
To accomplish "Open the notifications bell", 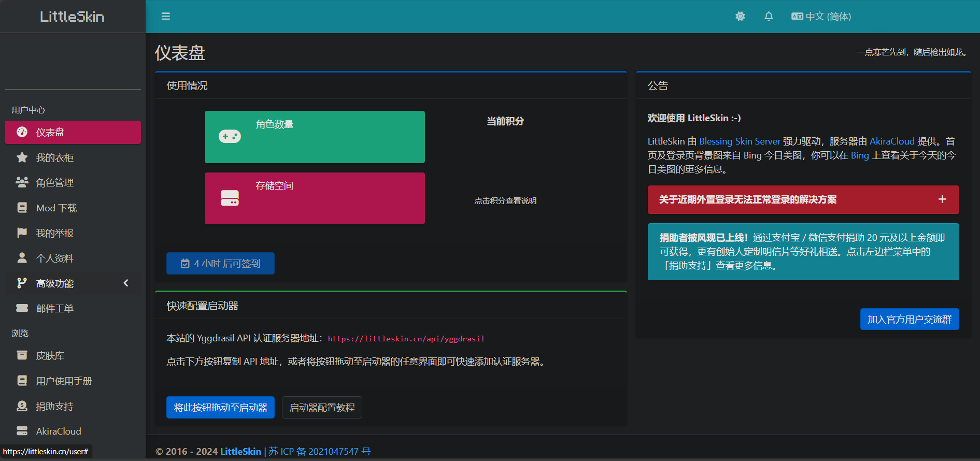I will click(x=769, y=17).
